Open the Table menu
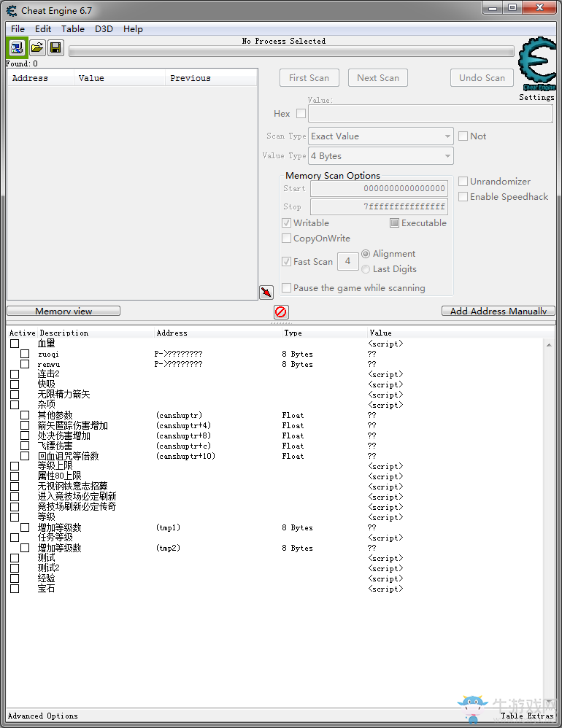562x728 pixels. pos(73,28)
